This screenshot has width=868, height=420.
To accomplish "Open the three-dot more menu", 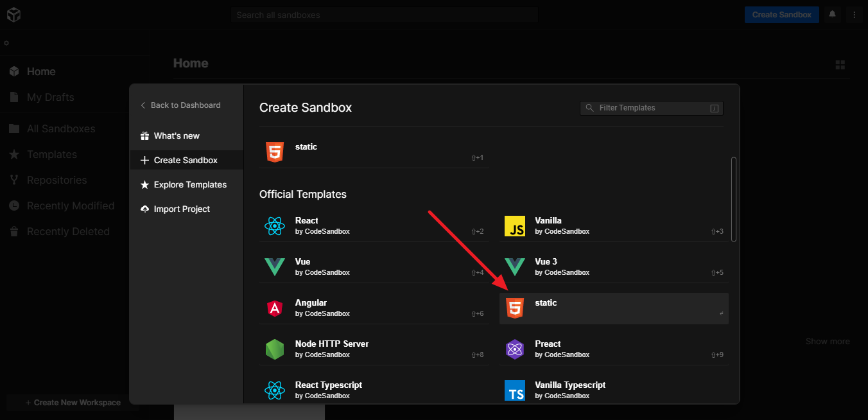I will pos(854,14).
